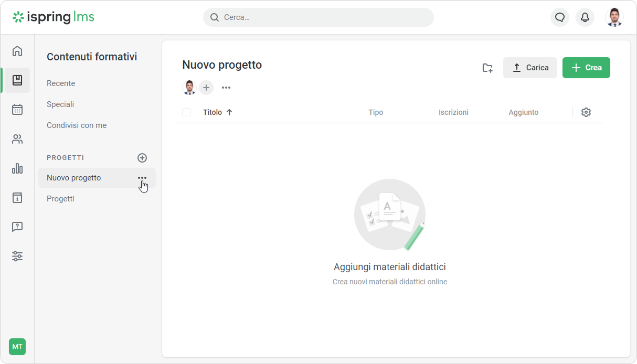Open the three-dot menu under project title
Viewport: 637px width, 364px height.
(x=226, y=88)
